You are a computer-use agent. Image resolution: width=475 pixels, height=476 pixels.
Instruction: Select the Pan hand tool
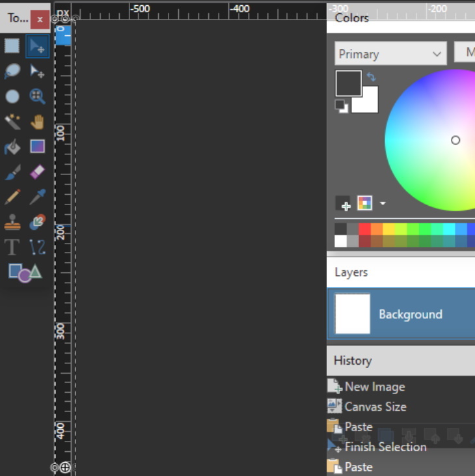pyautogui.click(x=37, y=122)
